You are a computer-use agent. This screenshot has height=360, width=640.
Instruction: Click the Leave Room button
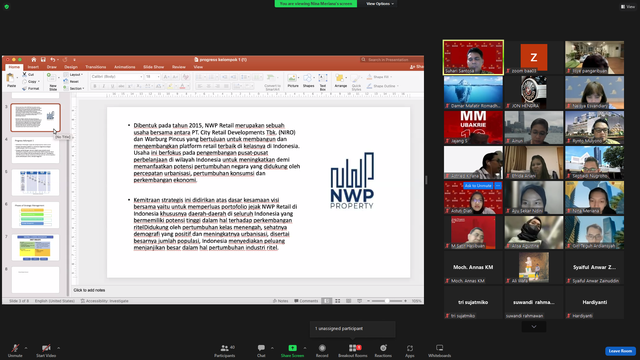pyautogui.click(x=620, y=351)
